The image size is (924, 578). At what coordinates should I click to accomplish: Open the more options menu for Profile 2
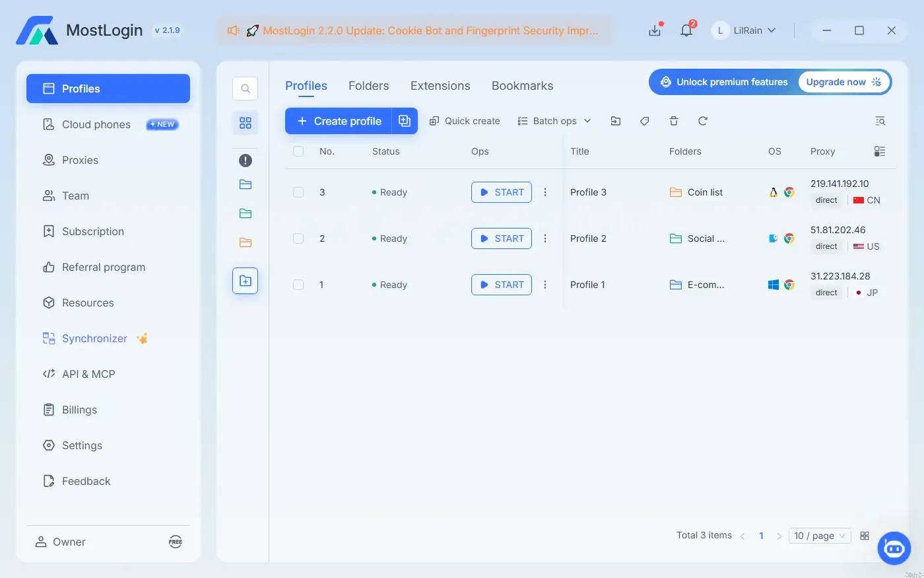click(x=545, y=238)
